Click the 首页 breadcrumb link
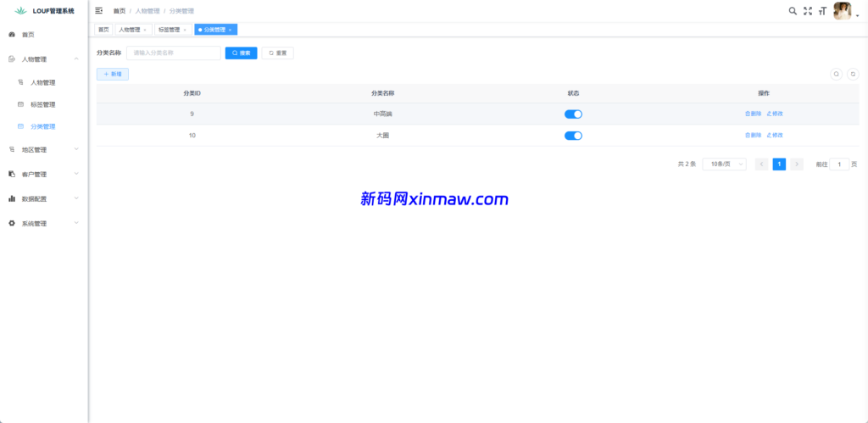The height and width of the screenshot is (423, 868). click(x=119, y=11)
